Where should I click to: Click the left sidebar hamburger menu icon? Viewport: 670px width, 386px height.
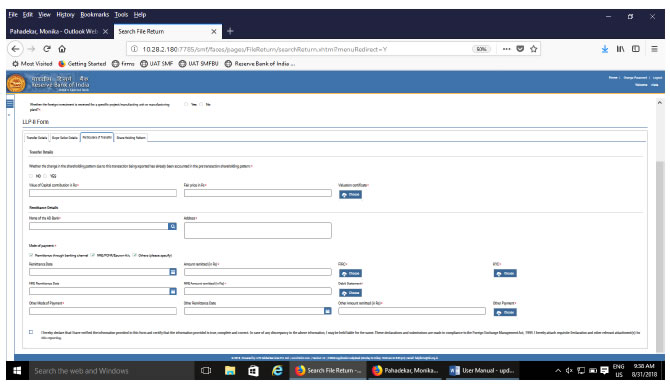tap(10, 103)
